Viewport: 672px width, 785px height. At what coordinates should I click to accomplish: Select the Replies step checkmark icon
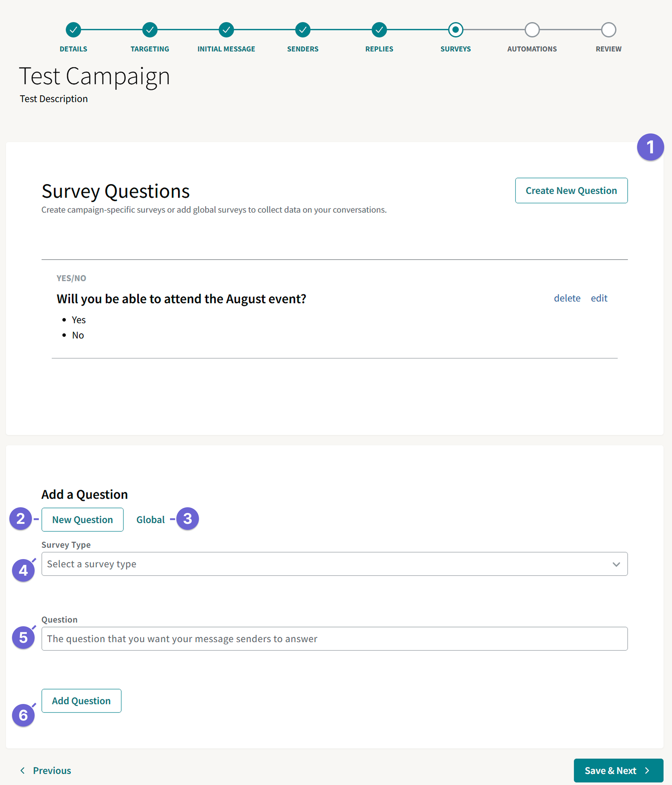coord(379,30)
